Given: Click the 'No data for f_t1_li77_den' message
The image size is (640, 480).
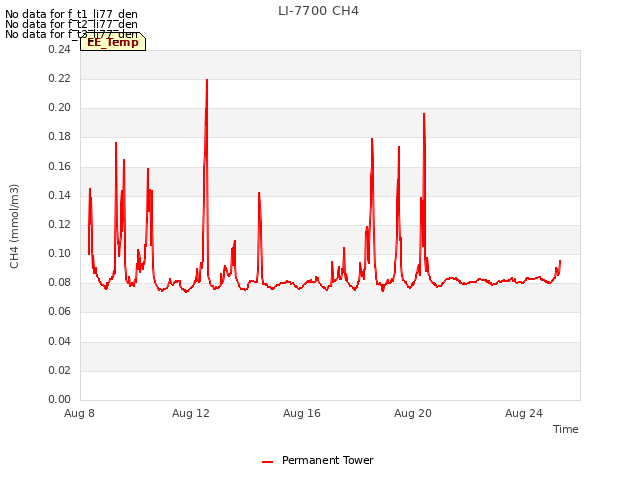Looking at the screenshot, I should [x=71, y=14].
